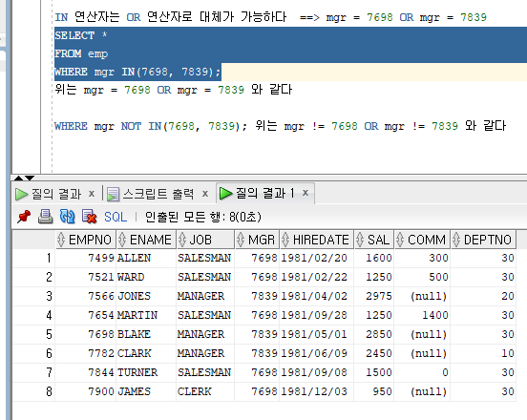The image size is (527, 420).
Task: Select row number 5 header
Action: [34, 334]
